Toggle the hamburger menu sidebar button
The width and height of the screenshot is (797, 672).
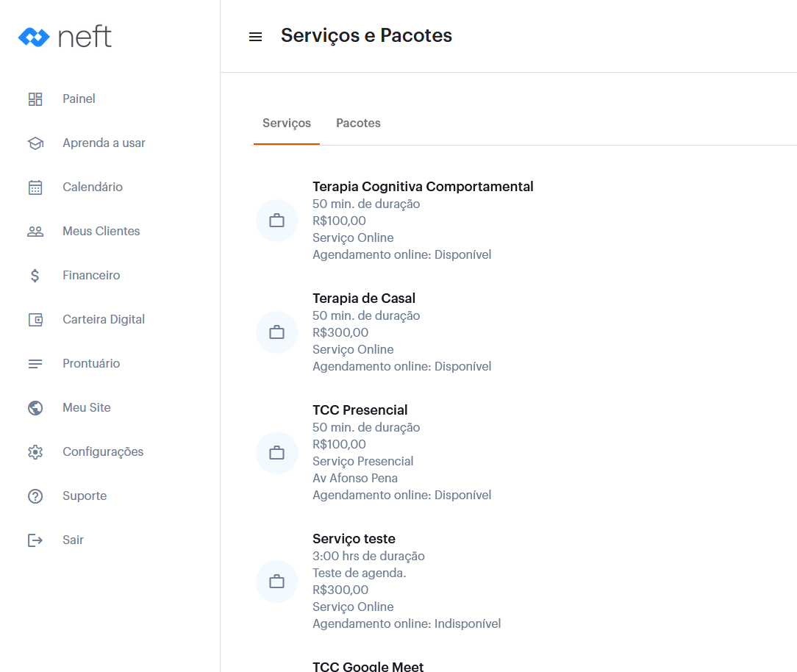(255, 37)
